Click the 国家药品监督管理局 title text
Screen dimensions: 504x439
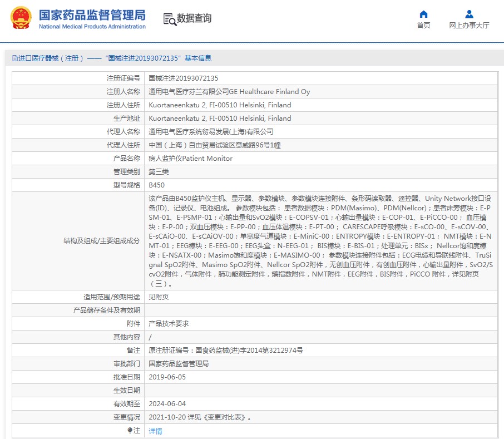[x=92, y=14]
